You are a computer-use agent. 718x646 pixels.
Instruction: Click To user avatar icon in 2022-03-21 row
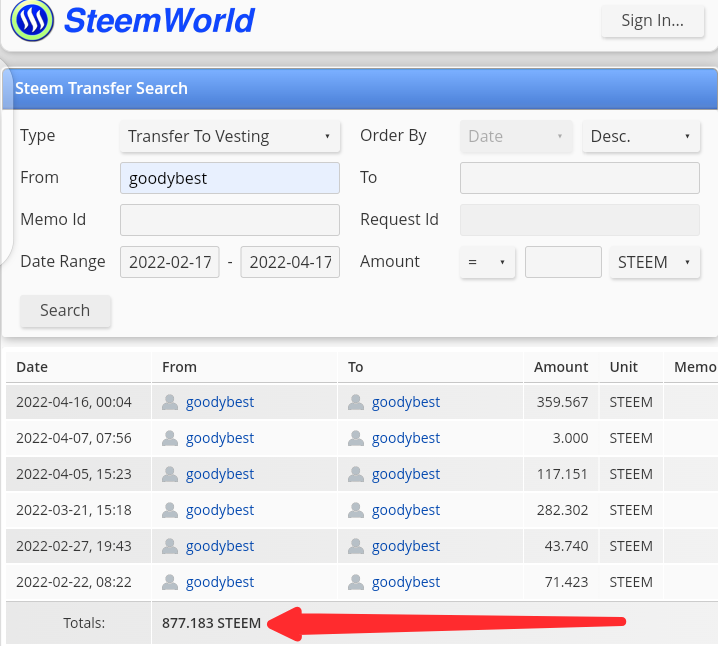[356, 510]
